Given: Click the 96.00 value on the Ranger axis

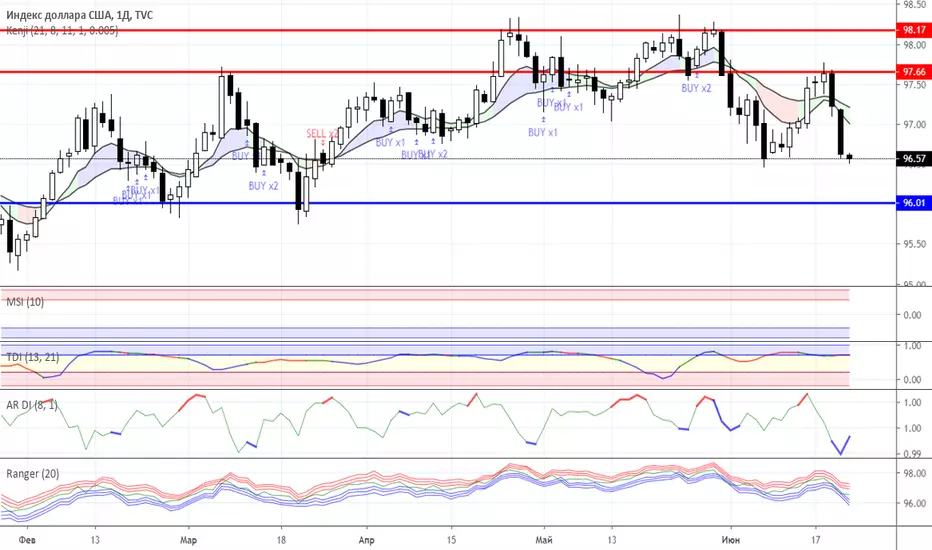Looking at the screenshot, I should pyautogui.click(x=914, y=503).
